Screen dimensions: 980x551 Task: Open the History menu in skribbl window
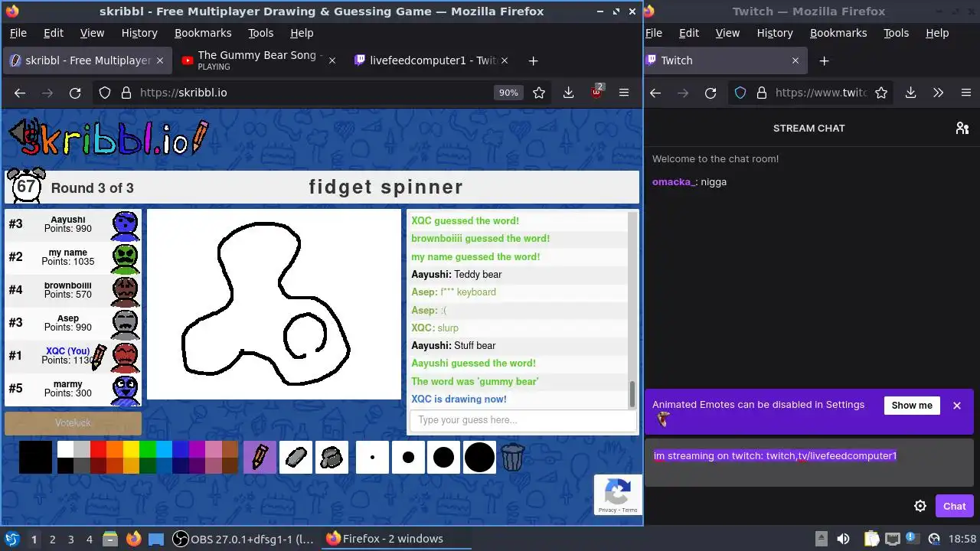pyautogui.click(x=139, y=33)
